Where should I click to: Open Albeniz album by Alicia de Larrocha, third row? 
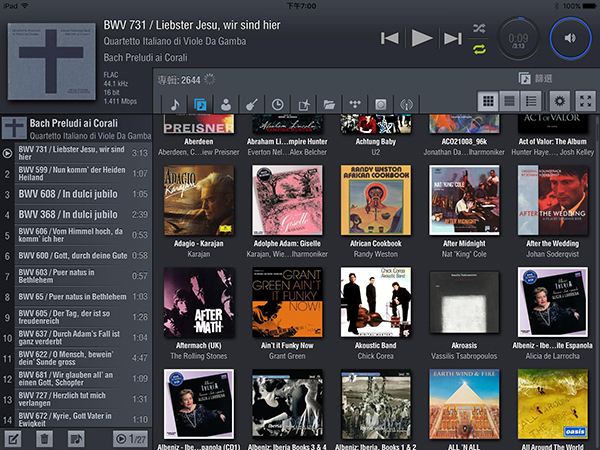click(x=553, y=302)
